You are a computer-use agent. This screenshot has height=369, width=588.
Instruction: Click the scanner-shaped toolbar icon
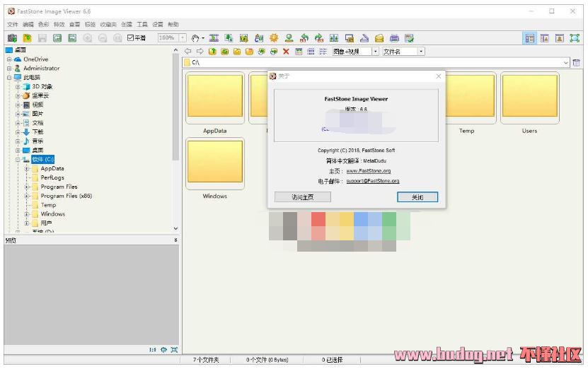pyautogui.click(x=364, y=38)
